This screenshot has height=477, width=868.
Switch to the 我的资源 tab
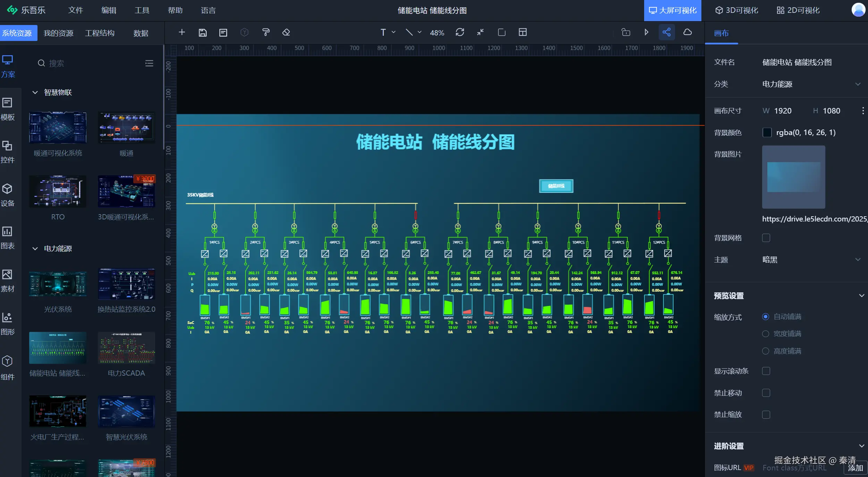(58, 33)
